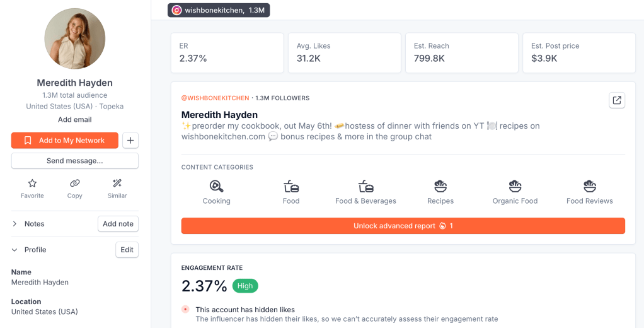
Task: Click the Cooking category icon
Action: 216,186
